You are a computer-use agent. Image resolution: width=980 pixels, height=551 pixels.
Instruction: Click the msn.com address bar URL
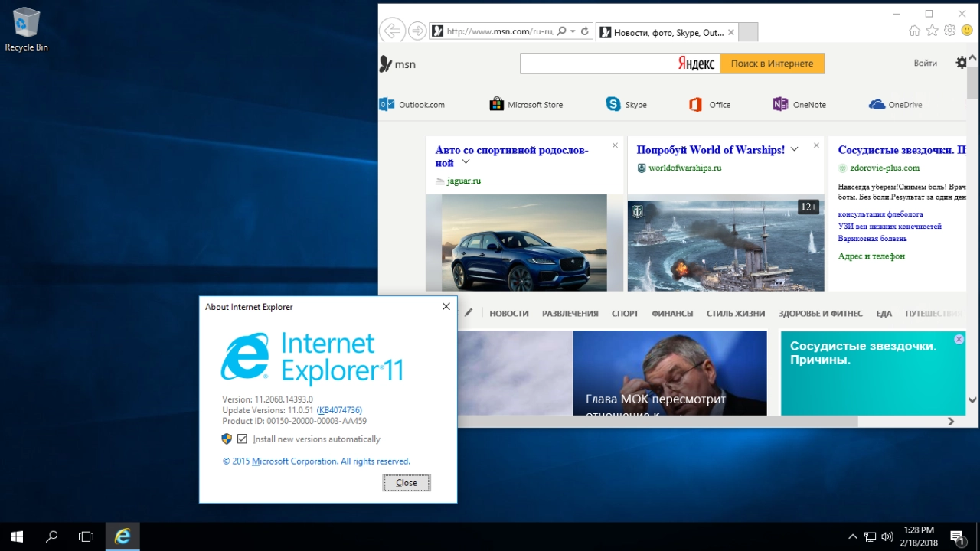[499, 31]
